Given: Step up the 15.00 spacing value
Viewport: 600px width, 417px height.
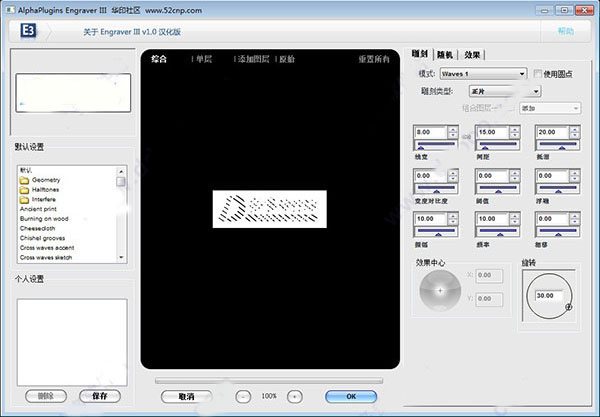Looking at the screenshot, I should pos(515,130).
